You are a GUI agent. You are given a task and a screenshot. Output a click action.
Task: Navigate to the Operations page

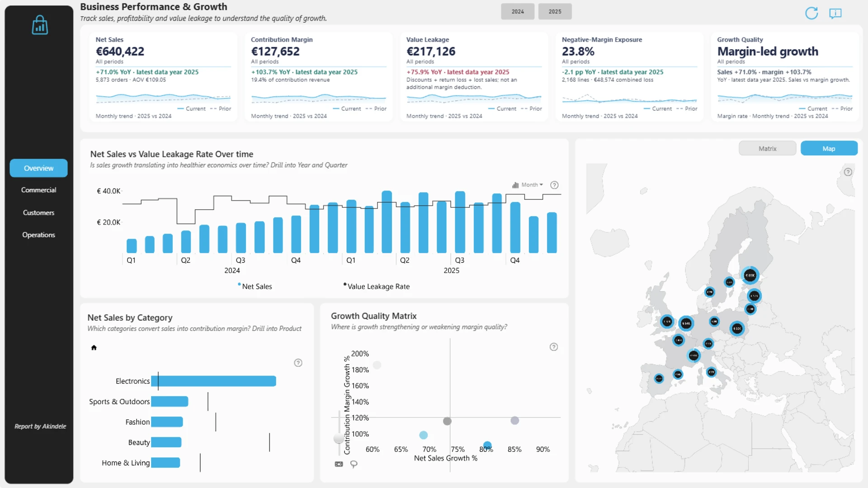point(38,235)
